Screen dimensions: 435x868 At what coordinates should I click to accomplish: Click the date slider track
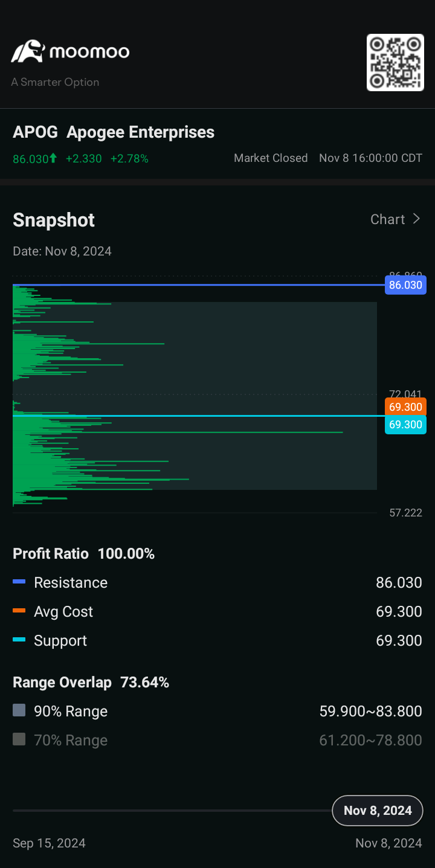click(172, 811)
